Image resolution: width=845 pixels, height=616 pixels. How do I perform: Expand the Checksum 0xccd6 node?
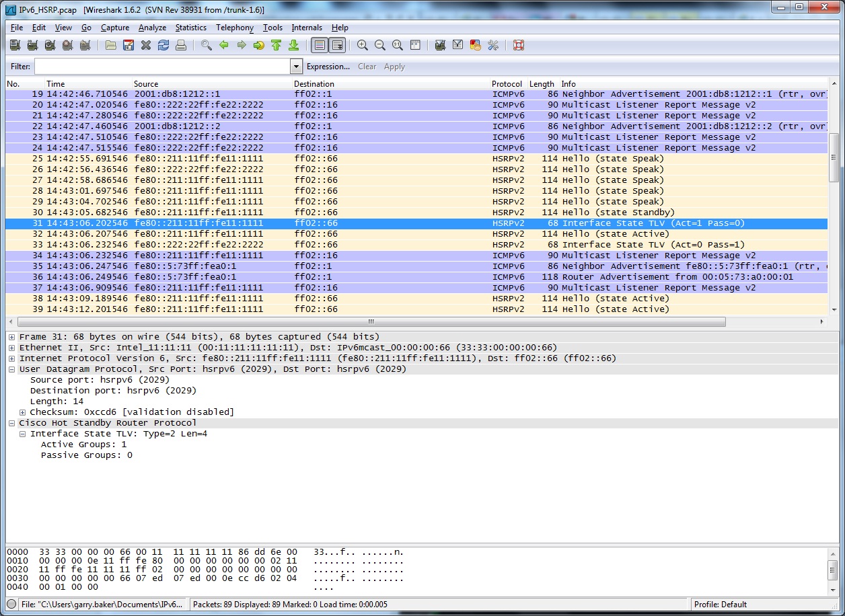tap(23, 412)
